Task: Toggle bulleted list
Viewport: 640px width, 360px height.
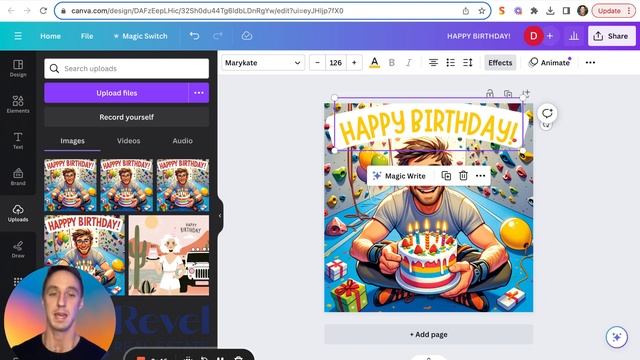Action: (x=451, y=62)
